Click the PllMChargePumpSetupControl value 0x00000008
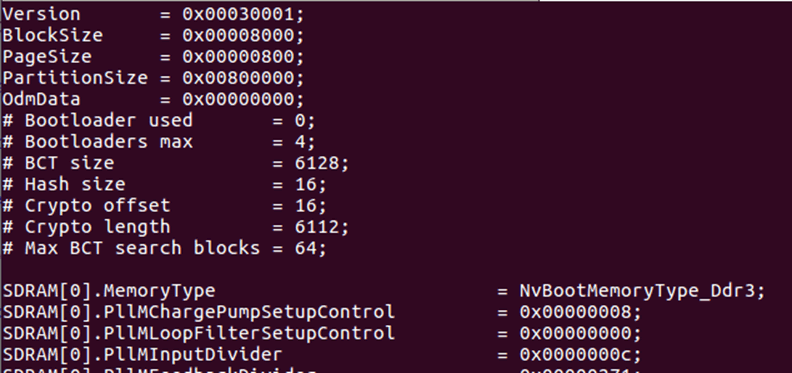The width and height of the screenshot is (792, 373). pos(575,312)
